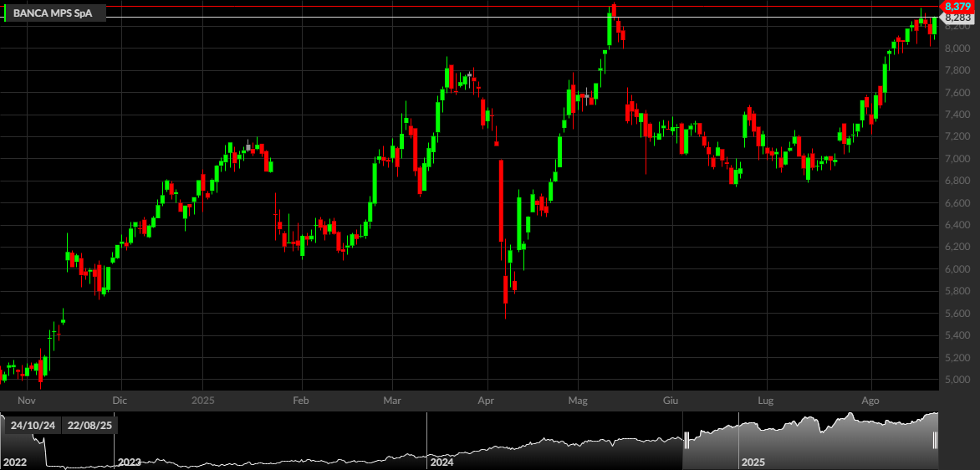
Task: Select the 2023 year label in navigator
Action: tap(130, 462)
